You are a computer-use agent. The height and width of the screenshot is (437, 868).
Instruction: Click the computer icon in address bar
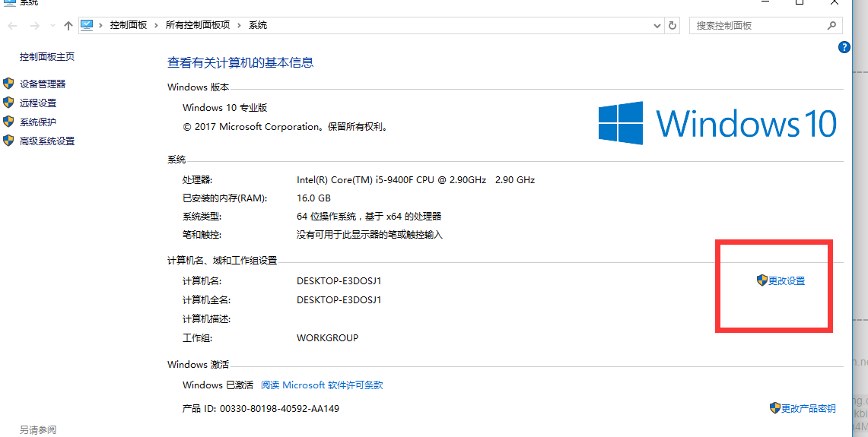[x=87, y=25]
